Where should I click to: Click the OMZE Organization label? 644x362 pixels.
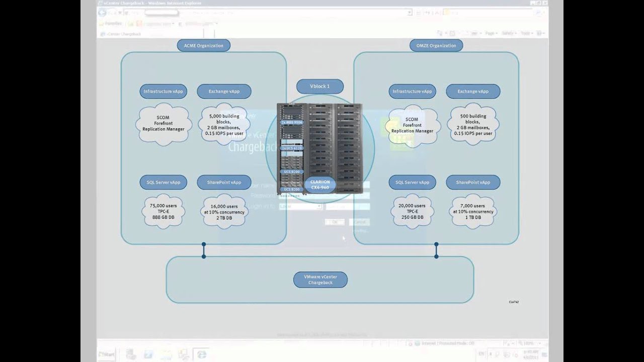click(x=436, y=45)
